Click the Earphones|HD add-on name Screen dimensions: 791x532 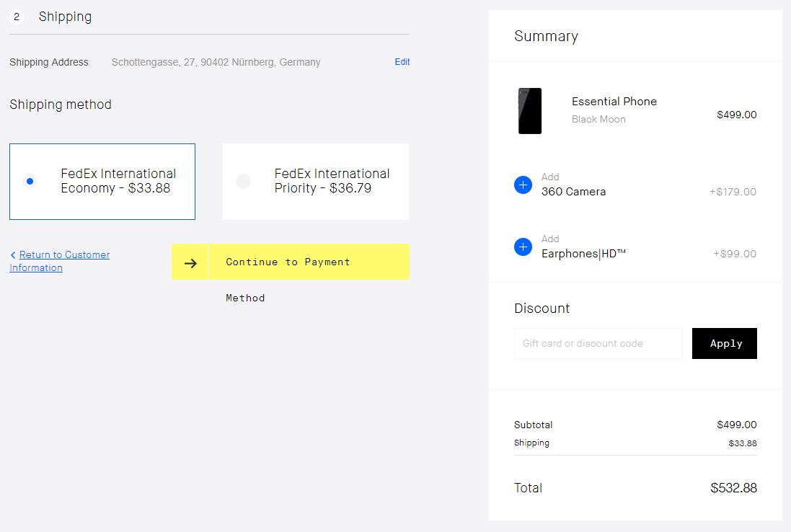pos(583,254)
